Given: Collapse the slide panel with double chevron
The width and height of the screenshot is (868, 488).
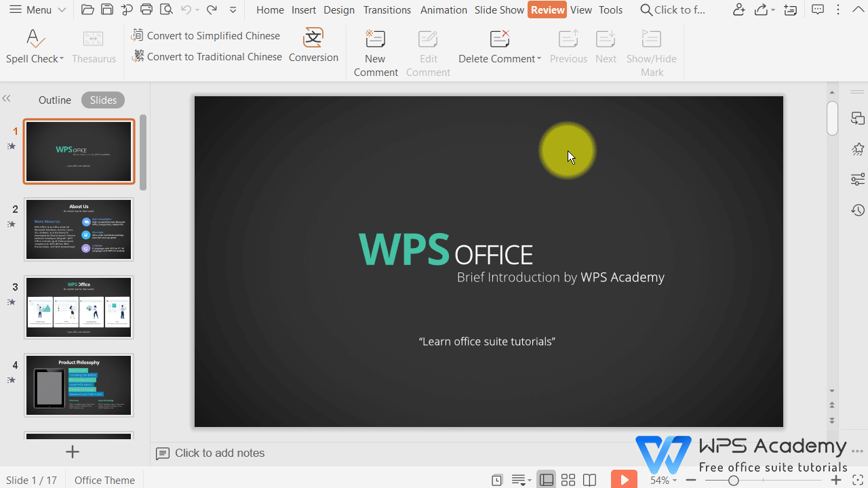Looking at the screenshot, I should [7, 98].
